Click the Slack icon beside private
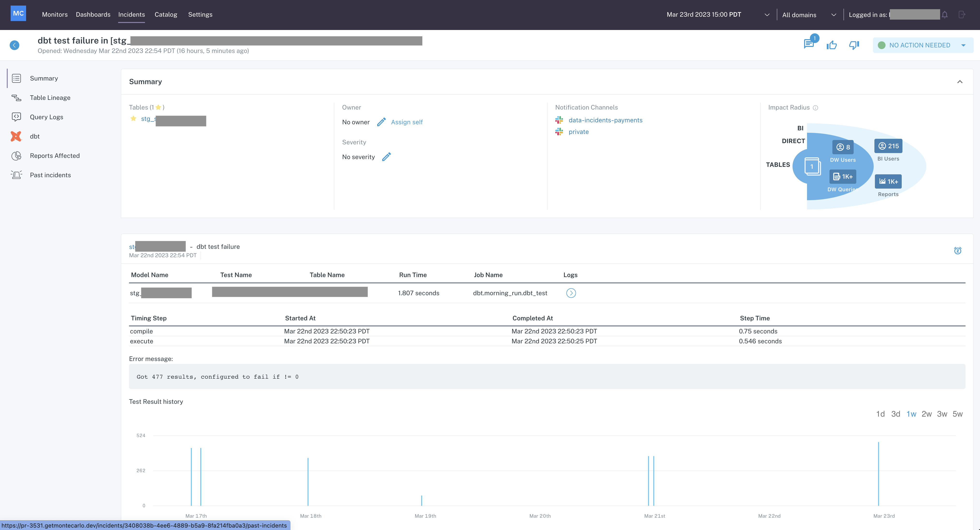The image size is (980, 530). [559, 132]
